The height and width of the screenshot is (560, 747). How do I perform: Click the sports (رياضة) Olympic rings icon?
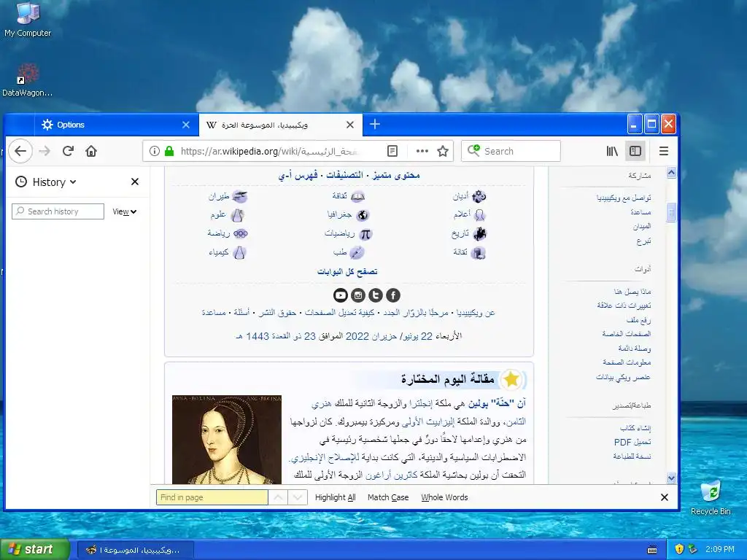point(241,234)
